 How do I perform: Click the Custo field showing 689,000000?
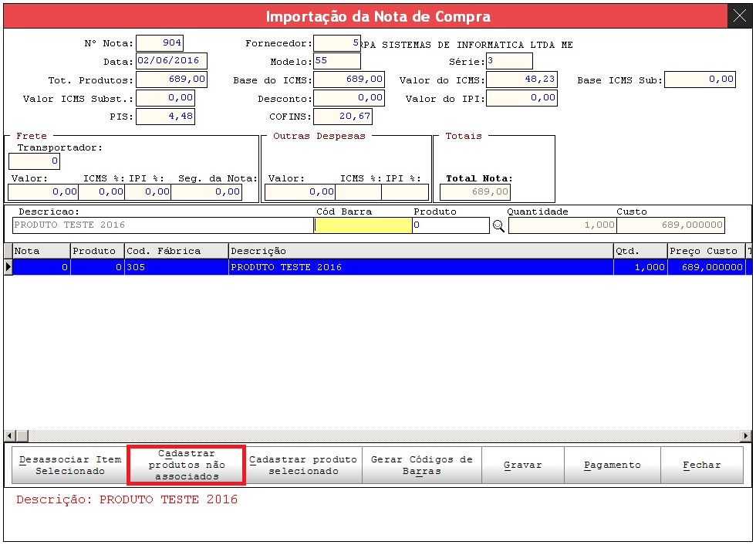[x=670, y=225]
